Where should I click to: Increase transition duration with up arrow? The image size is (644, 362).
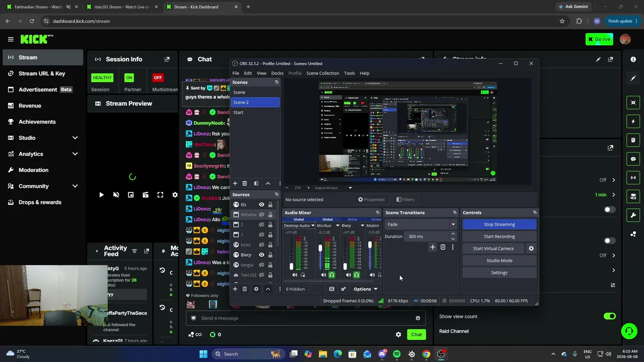(x=453, y=234)
